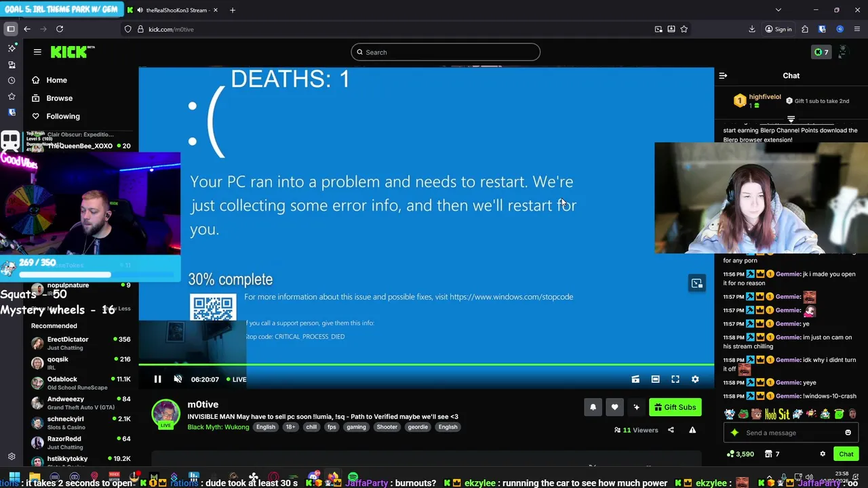This screenshot has height=488, width=868.
Task: Open the user profile avatar in the top right
Action: point(843,52)
